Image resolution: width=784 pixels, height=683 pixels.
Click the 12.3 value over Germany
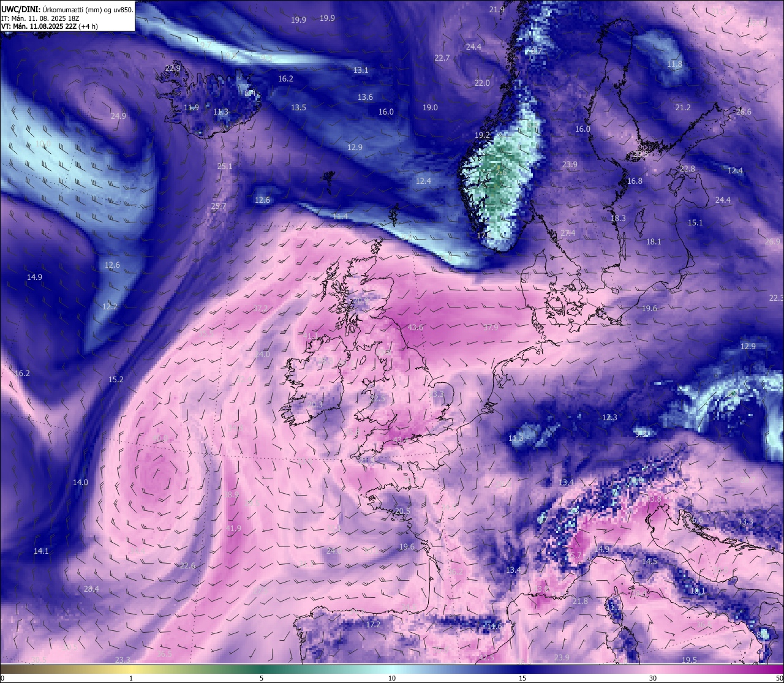point(609,418)
